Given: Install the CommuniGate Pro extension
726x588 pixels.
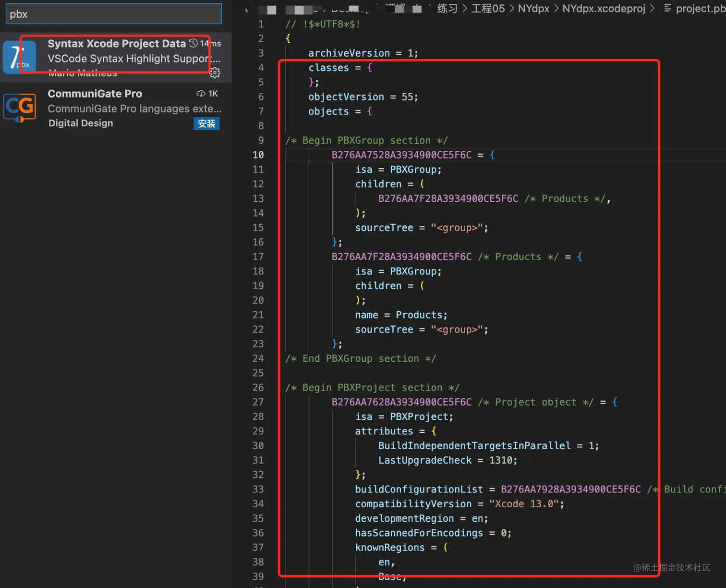Looking at the screenshot, I should pyautogui.click(x=206, y=123).
